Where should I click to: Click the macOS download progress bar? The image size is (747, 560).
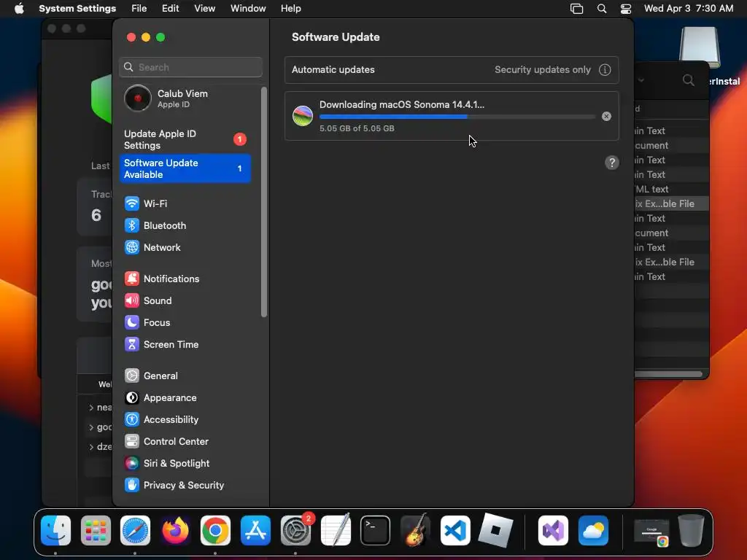tap(457, 117)
